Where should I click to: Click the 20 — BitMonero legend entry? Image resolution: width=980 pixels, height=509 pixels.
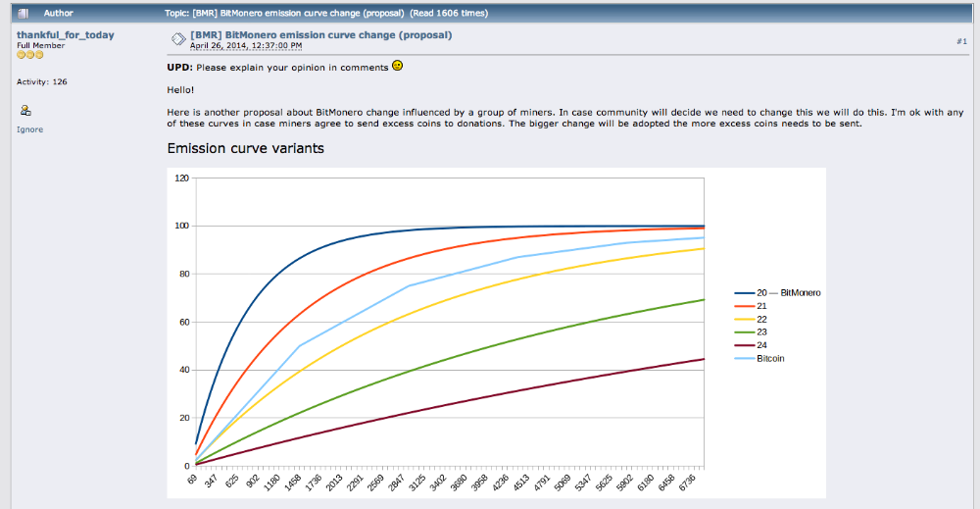[777, 292]
